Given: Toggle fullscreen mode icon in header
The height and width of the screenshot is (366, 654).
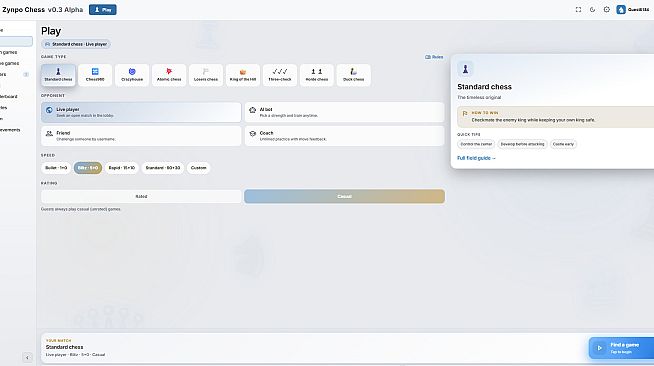Looking at the screenshot, I should pyautogui.click(x=578, y=10).
